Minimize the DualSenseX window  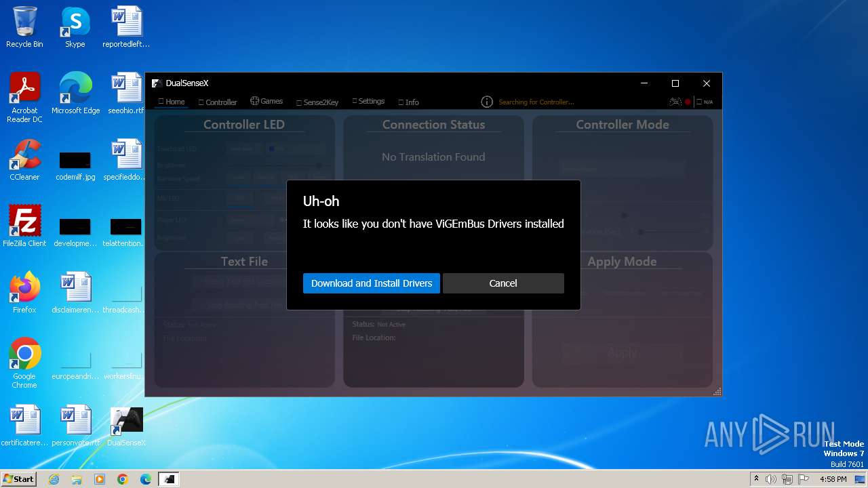(644, 83)
